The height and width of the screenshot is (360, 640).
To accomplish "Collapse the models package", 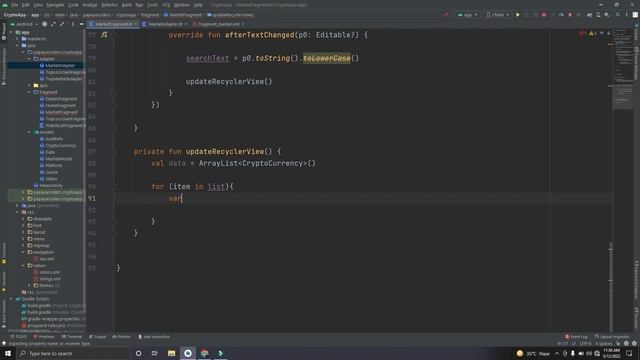I will tap(29, 132).
